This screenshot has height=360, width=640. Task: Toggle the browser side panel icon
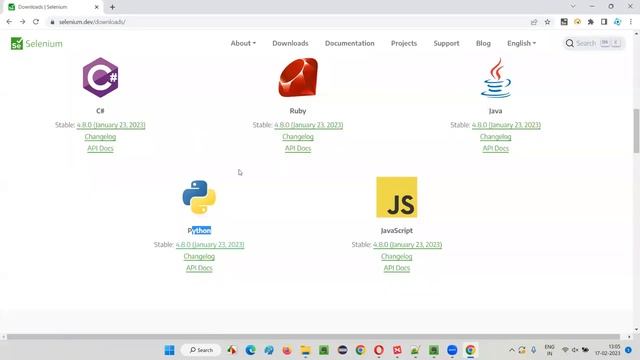(x=604, y=22)
